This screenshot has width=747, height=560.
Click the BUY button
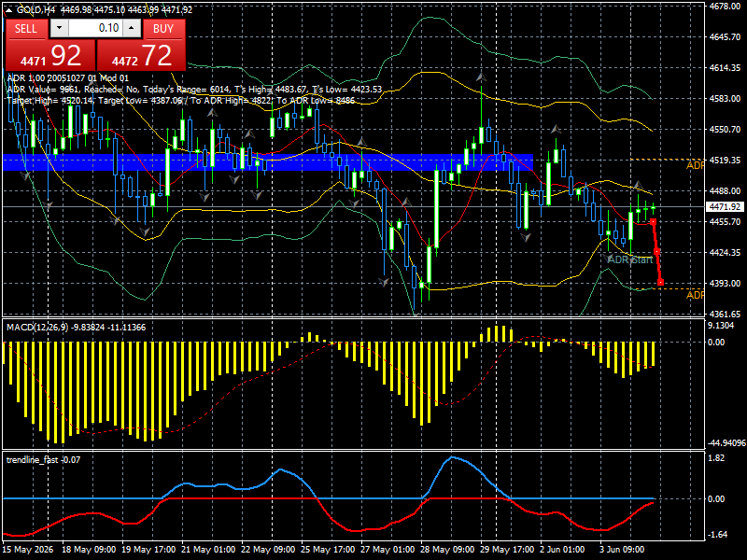click(x=163, y=29)
